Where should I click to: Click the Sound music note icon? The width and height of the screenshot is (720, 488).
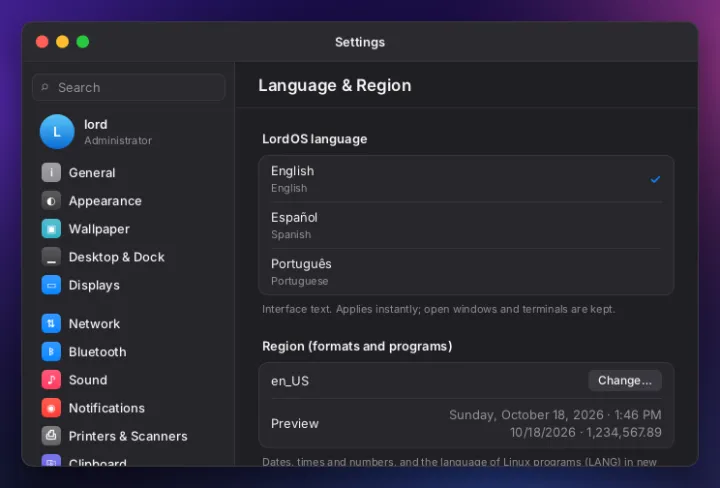(51, 380)
